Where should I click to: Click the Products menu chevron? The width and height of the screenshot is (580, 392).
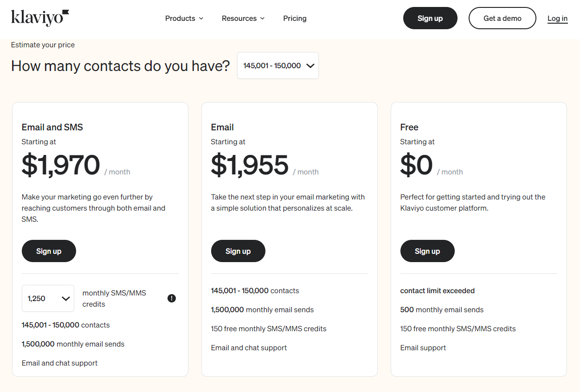click(201, 19)
